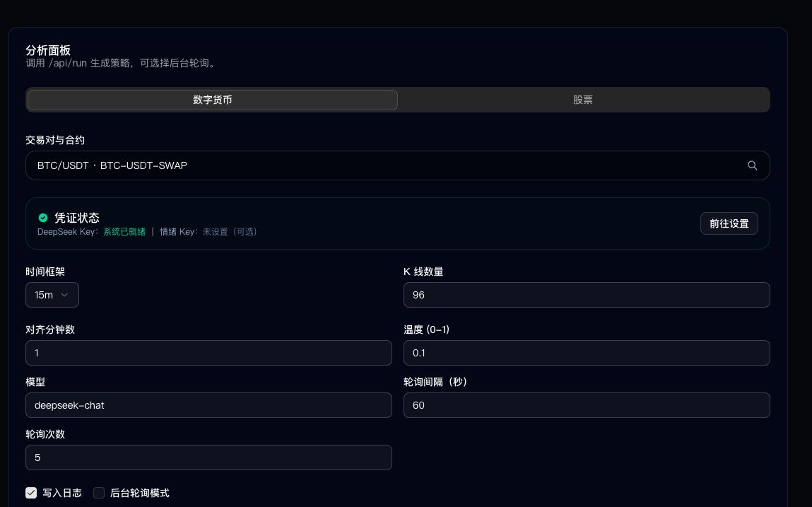The height and width of the screenshot is (507, 812).
Task: Click the K 线数量 input showing 96
Action: pos(587,295)
